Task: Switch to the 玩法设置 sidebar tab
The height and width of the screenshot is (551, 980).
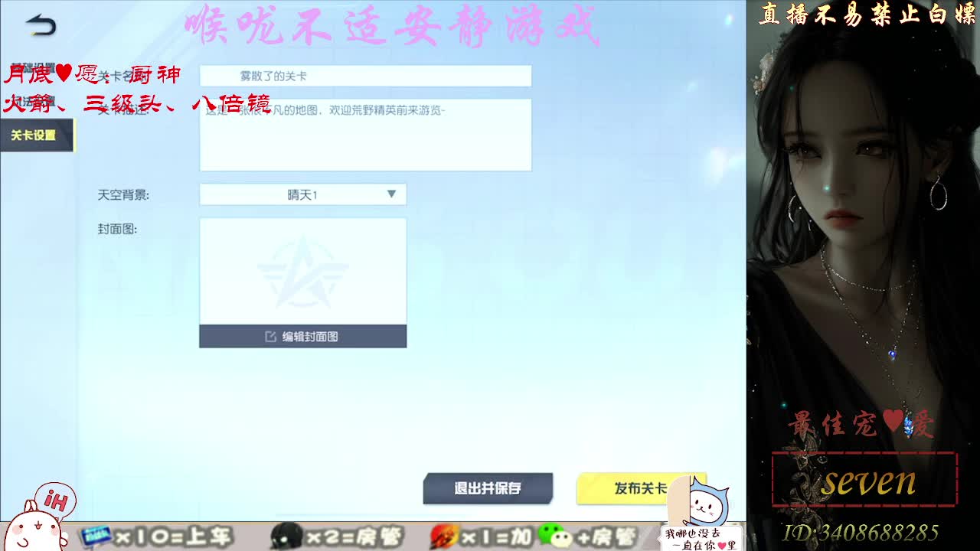Action: coord(34,99)
